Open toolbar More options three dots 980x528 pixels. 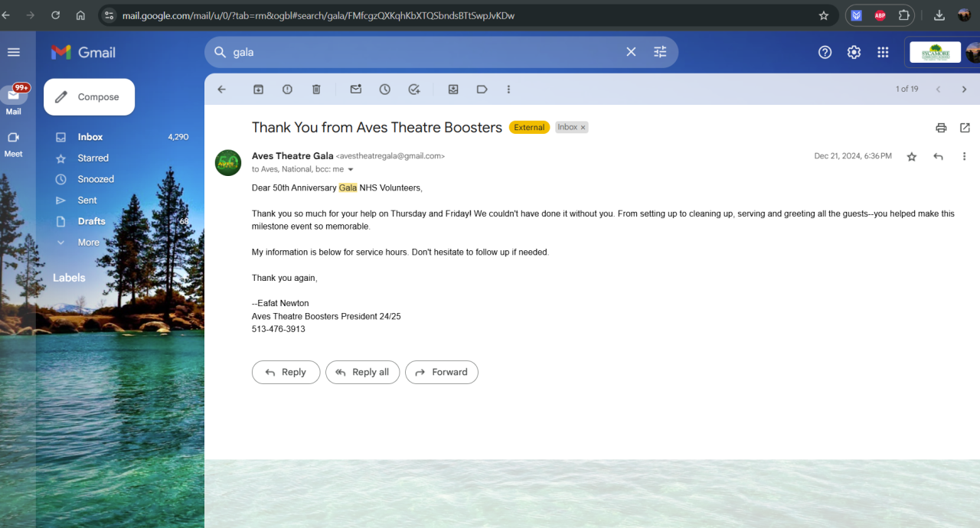508,90
